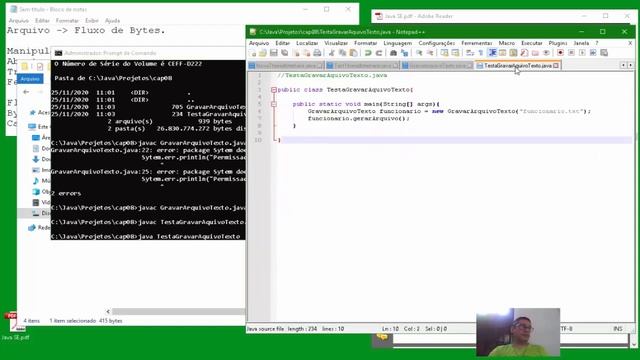Image resolution: width=640 pixels, height=360 pixels.
Task: Open the Editar menu in Bloco de notas
Action: (42, 20)
